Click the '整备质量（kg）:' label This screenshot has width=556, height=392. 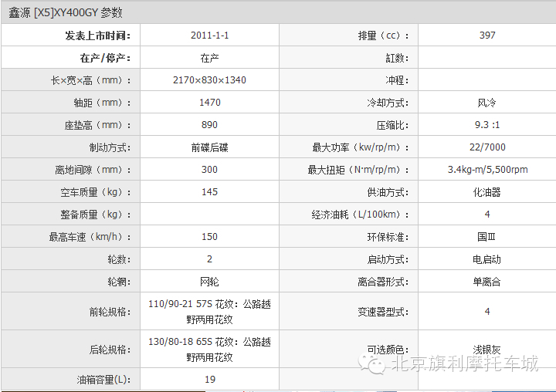pos(96,214)
